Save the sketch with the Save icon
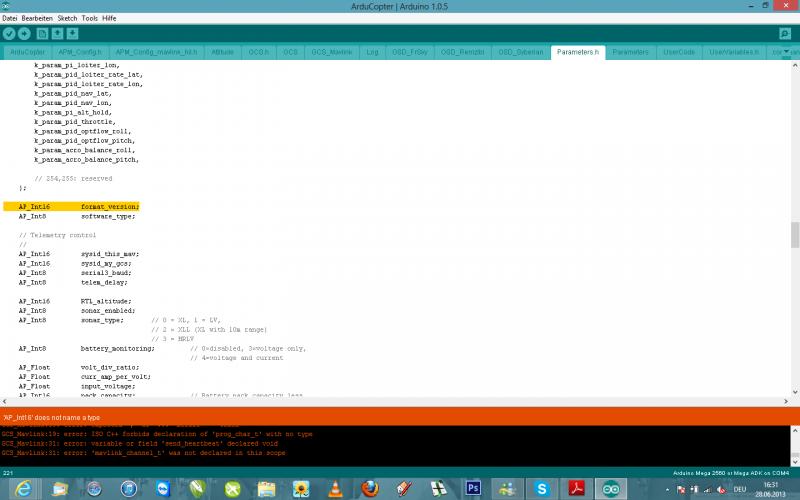The image size is (800, 500). (72, 34)
